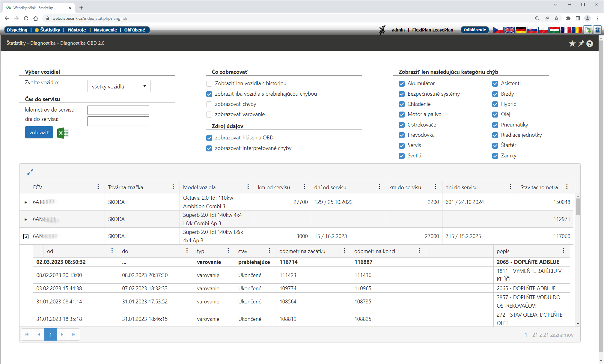604x364 pixels.
Task: Toggle 'zobrazovať hlásenia OBD' checkbox
Action: pyautogui.click(x=209, y=138)
